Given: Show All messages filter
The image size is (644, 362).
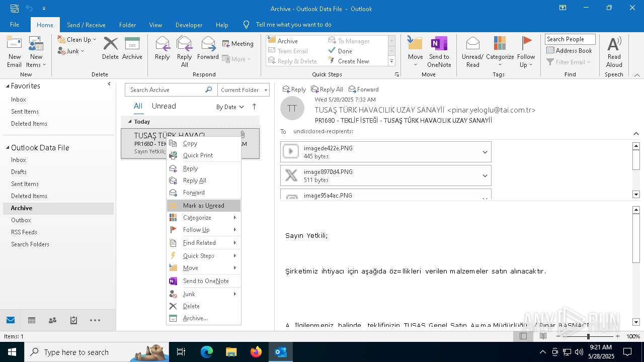Looking at the screenshot, I should (138, 106).
